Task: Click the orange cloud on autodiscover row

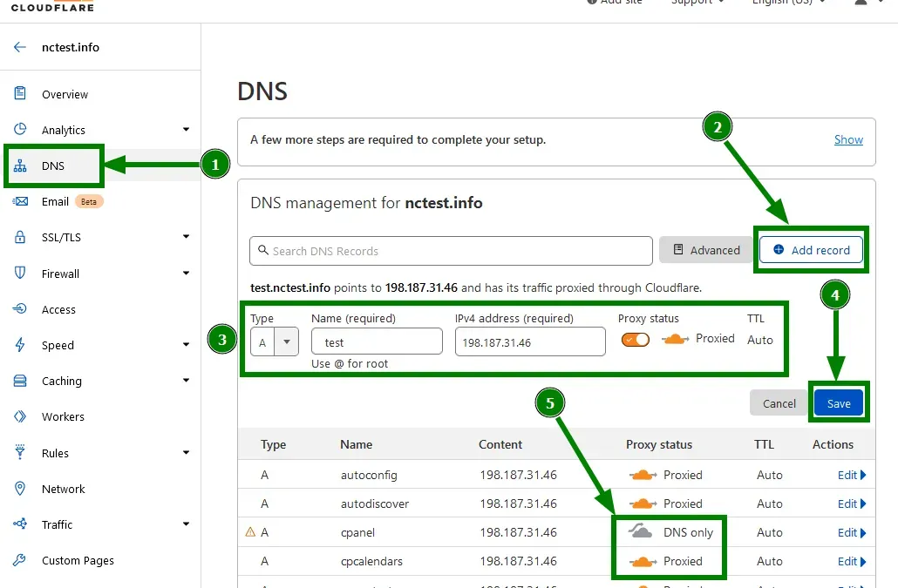Action: point(643,504)
